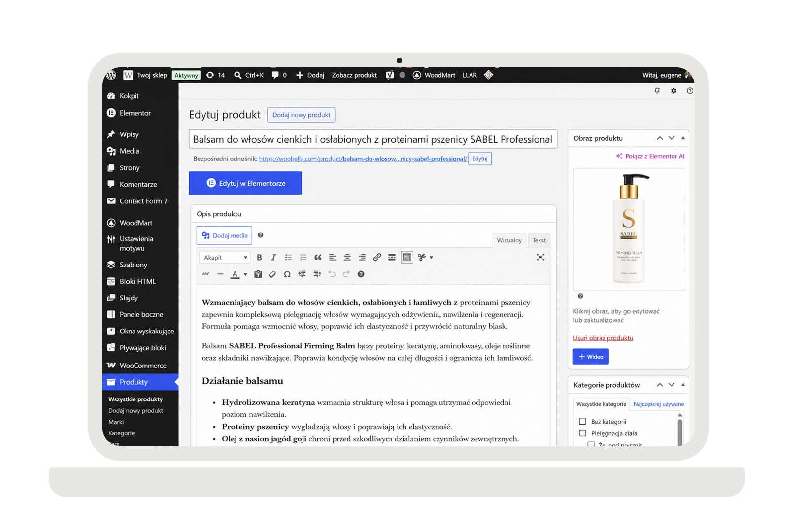Apply blockquote formatting
The image size is (808, 532).
click(x=318, y=257)
